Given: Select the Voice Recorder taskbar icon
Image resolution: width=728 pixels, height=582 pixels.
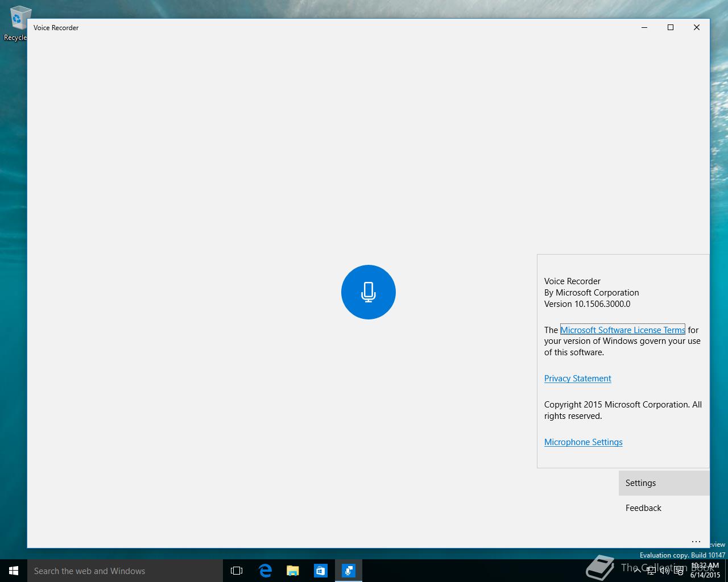Looking at the screenshot, I should (349, 571).
